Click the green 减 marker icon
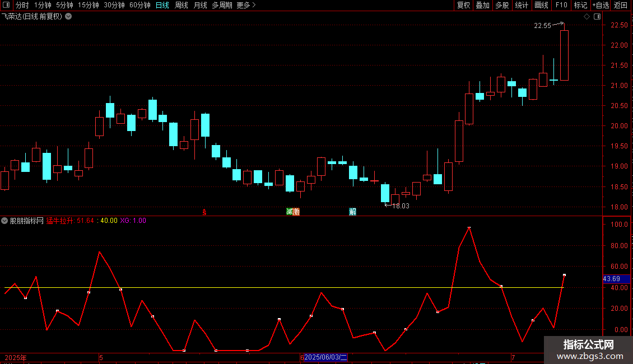Image resolution: width=633 pixels, height=364 pixels. point(290,212)
